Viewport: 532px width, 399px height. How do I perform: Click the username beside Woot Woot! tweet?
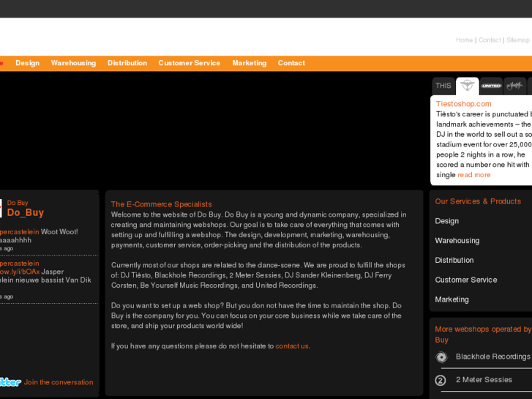[19, 232]
